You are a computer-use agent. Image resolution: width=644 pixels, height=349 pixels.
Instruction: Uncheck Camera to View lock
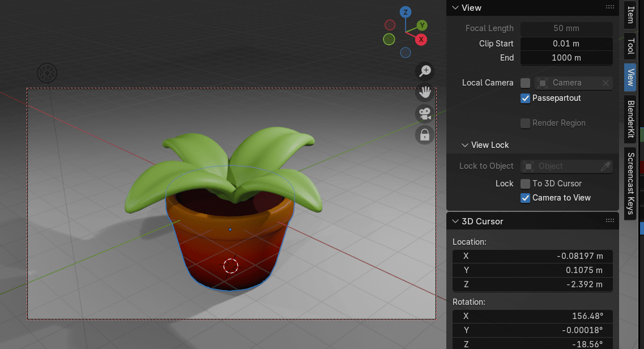[525, 198]
